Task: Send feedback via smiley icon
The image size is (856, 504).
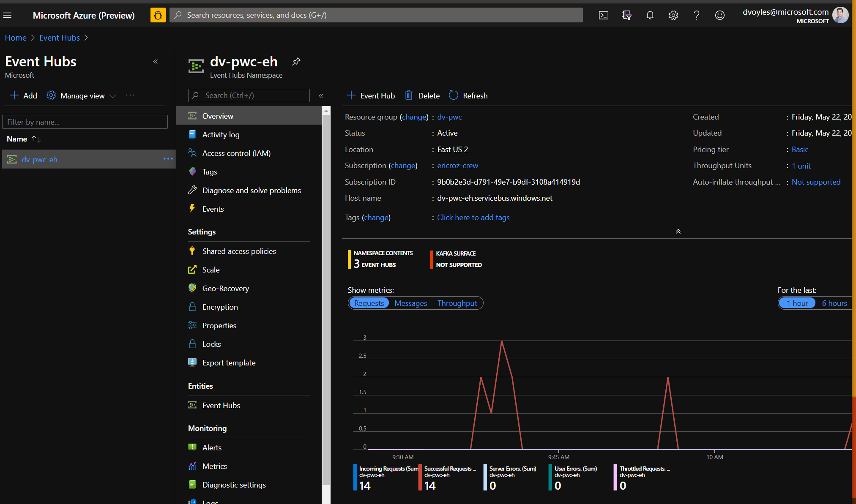Action: pyautogui.click(x=719, y=16)
